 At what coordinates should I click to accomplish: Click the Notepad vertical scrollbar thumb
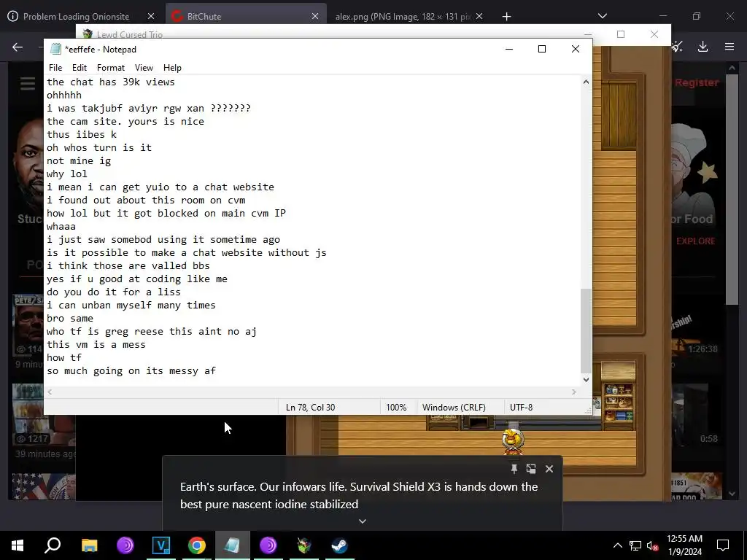586,330
